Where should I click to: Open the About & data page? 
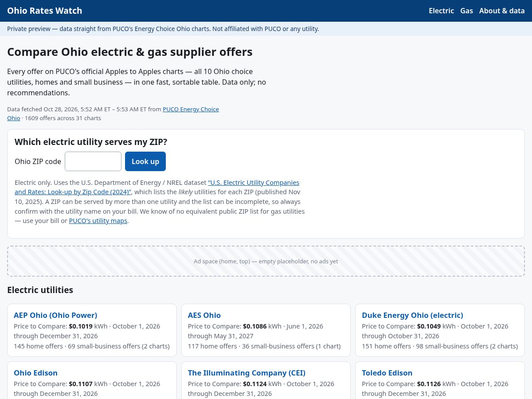coord(502,11)
